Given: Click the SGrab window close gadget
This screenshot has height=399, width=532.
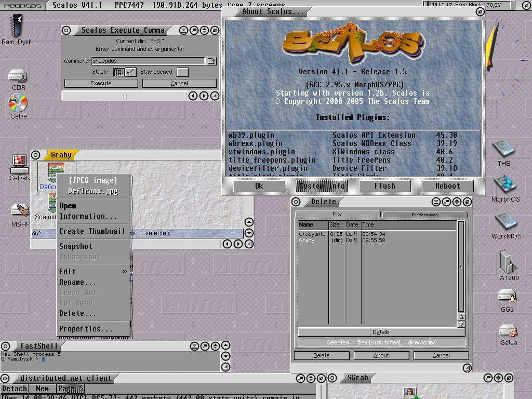Looking at the screenshot, I should click(x=332, y=378).
